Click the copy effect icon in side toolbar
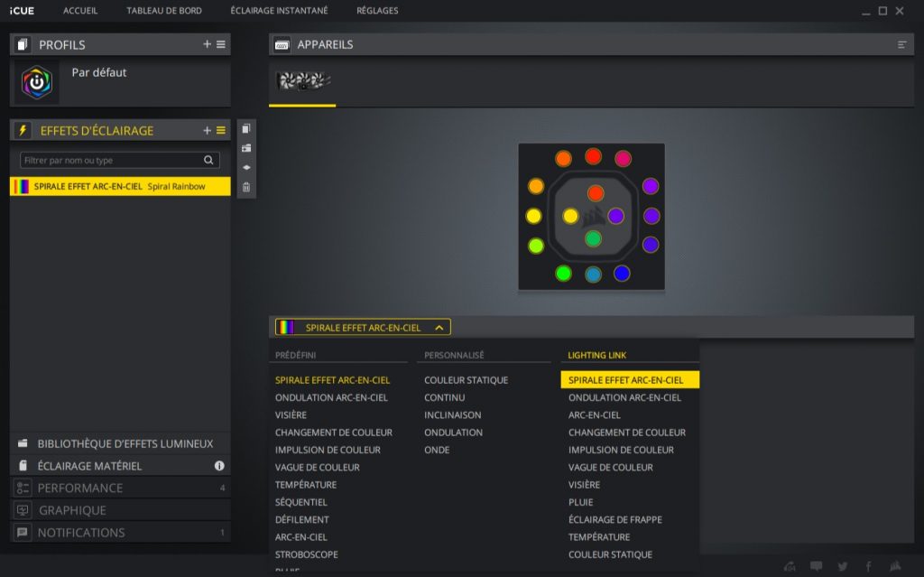This screenshot has width=924, height=577. pos(246,129)
